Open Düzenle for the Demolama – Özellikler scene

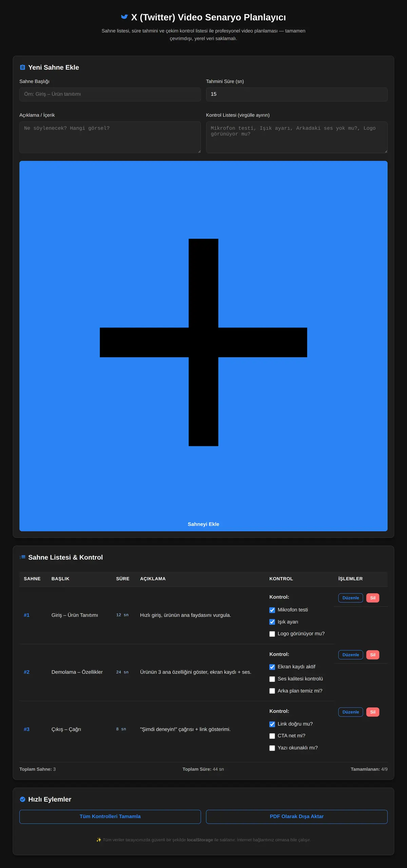point(351,655)
